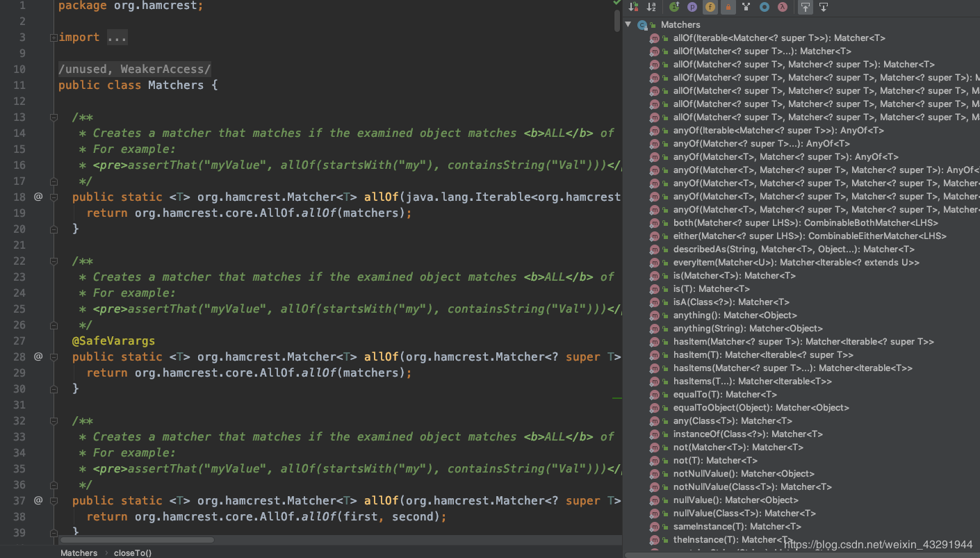The width and height of the screenshot is (980, 558).
Task: Click fold end marker on line 20
Action: pyautogui.click(x=54, y=229)
